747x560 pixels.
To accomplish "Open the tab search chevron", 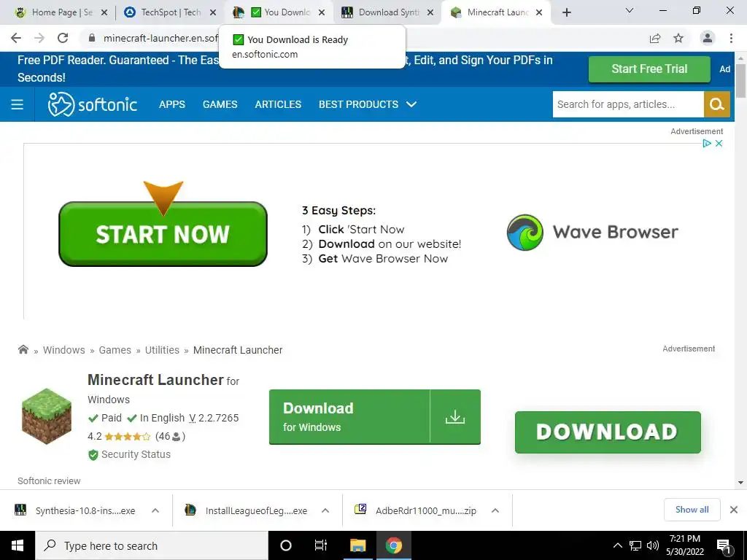I will (630, 10).
